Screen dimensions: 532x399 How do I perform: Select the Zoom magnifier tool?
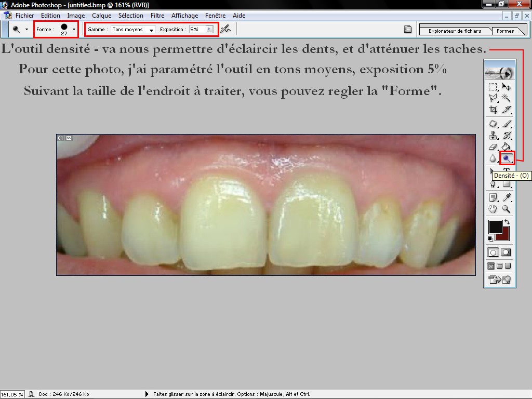pos(506,209)
